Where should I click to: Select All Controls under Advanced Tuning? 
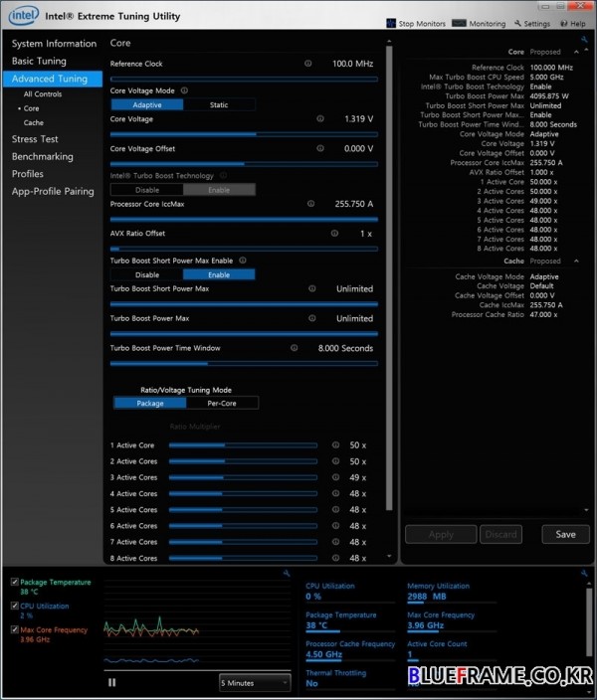pos(43,93)
